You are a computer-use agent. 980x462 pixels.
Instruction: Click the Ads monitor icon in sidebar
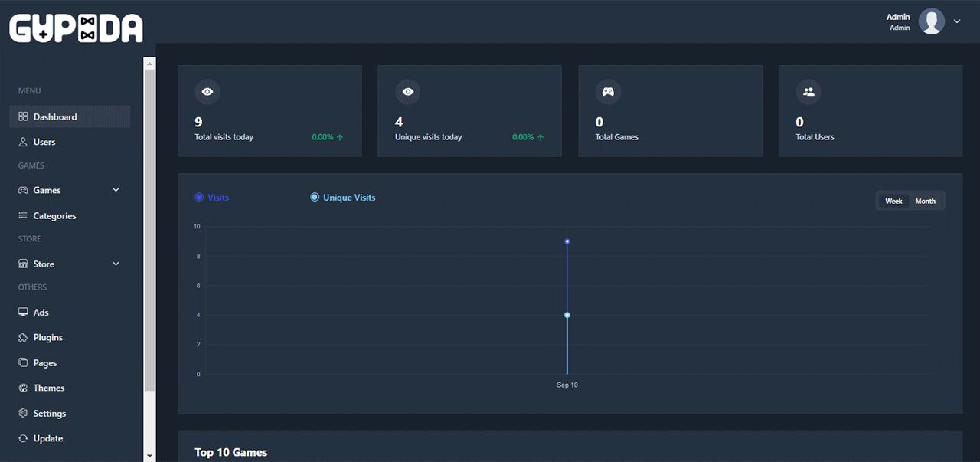tap(23, 312)
